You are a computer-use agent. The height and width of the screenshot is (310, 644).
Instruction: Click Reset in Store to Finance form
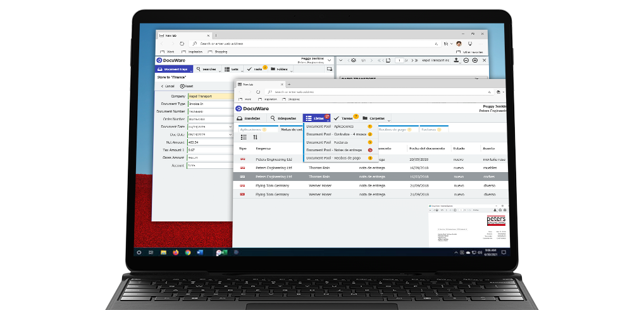(x=187, y=86)
